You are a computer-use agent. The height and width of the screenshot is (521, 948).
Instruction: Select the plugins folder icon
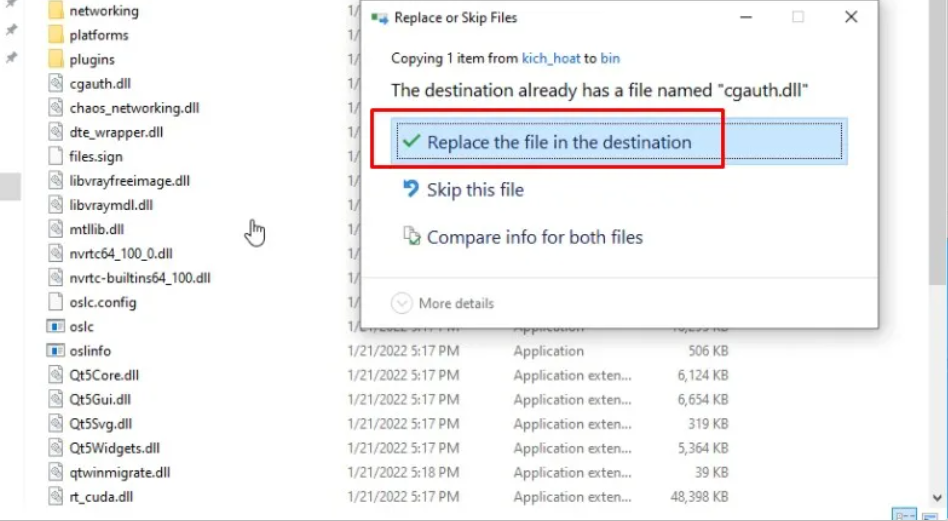point(56,59)
